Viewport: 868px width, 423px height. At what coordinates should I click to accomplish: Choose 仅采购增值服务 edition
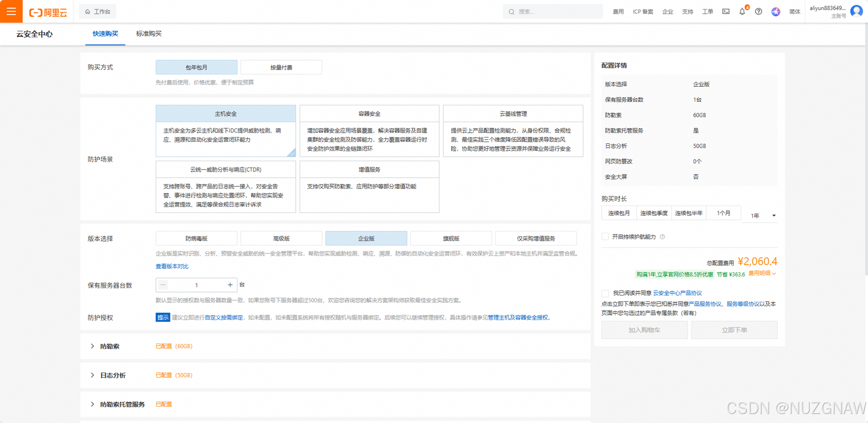point(536,238)
